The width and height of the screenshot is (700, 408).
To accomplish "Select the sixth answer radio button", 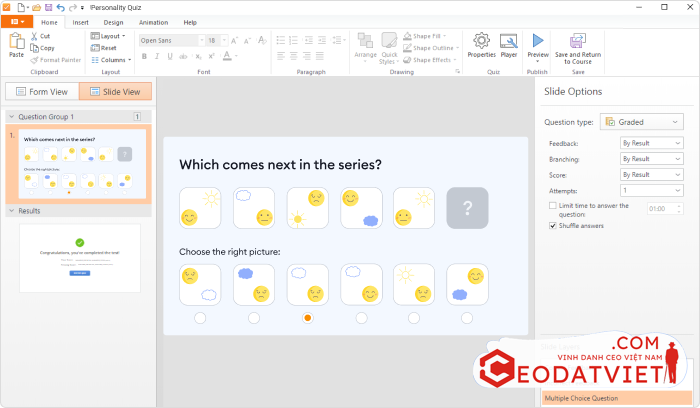I will pos(467,318).
